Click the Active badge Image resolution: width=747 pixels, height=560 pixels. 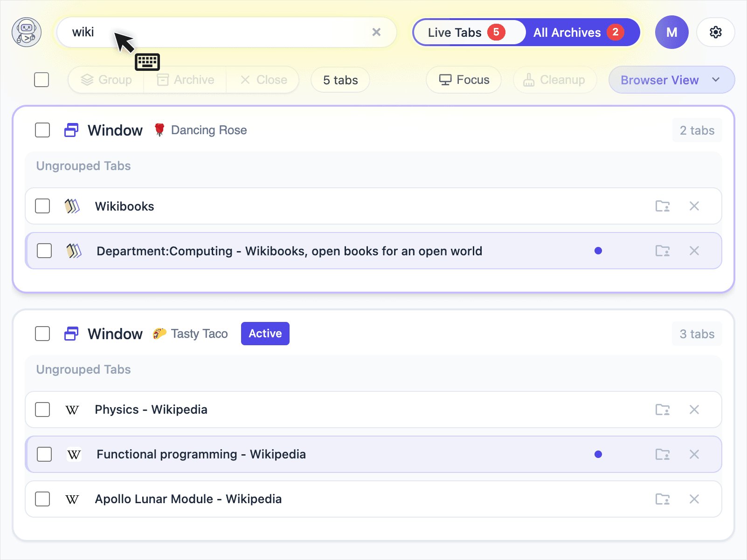click(x=265, y=334)
